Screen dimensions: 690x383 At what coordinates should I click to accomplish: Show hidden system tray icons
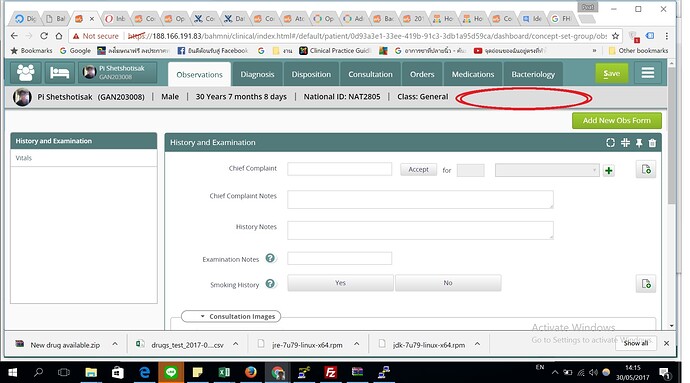(555, 372)
